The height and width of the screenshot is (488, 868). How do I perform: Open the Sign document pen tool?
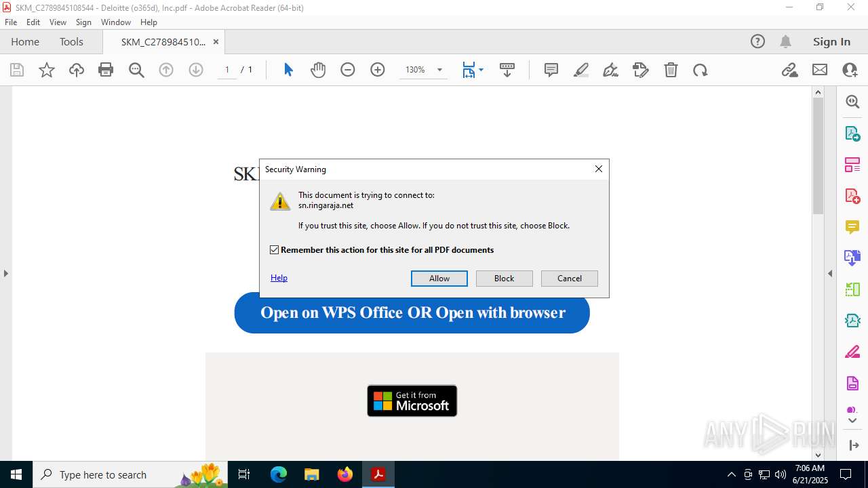point(611,70)
